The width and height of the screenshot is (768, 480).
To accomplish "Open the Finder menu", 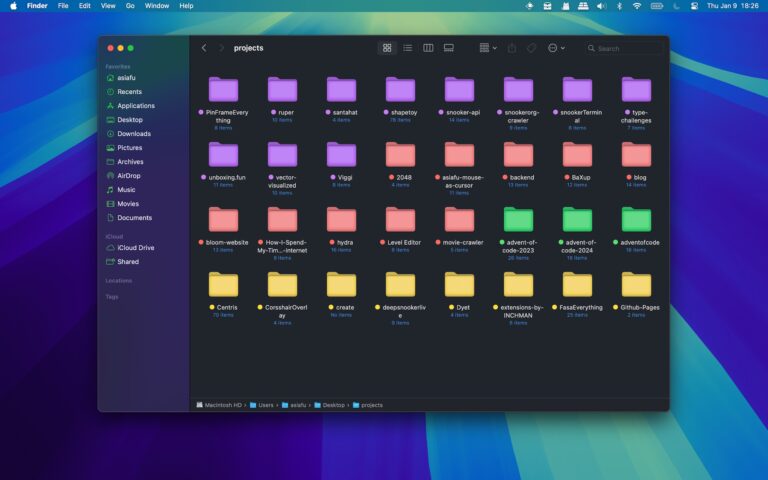I will [x=37, y=6].
